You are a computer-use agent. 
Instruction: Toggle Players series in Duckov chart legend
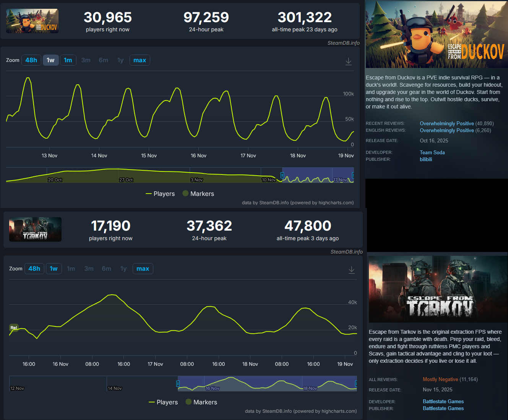tap(160, 194)
